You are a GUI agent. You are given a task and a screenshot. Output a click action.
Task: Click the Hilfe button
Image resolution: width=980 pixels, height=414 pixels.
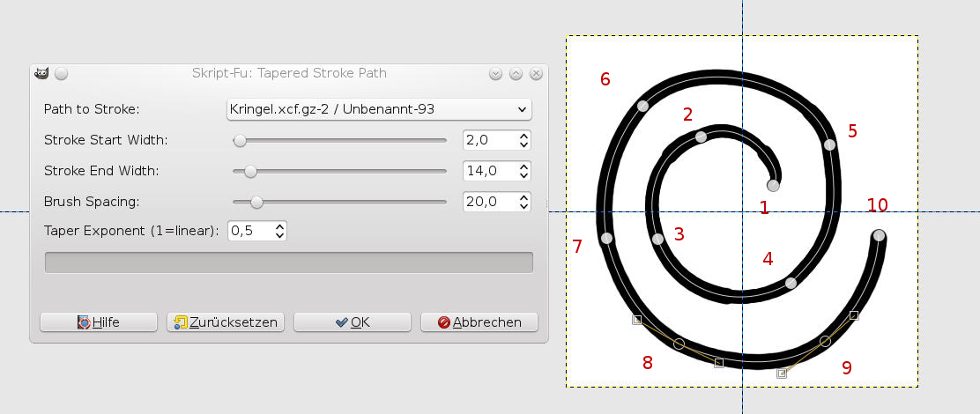99,322
